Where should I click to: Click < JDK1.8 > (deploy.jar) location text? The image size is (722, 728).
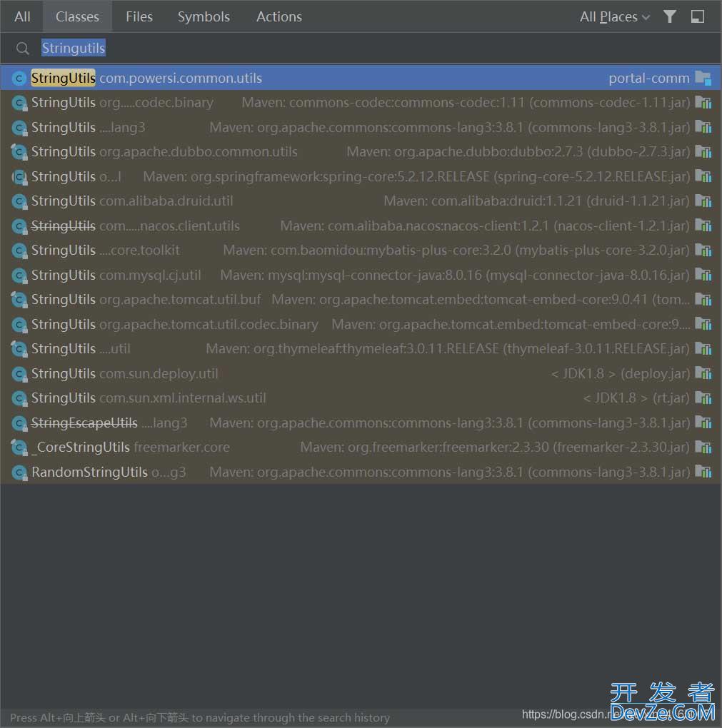click(x=621, y=373)
